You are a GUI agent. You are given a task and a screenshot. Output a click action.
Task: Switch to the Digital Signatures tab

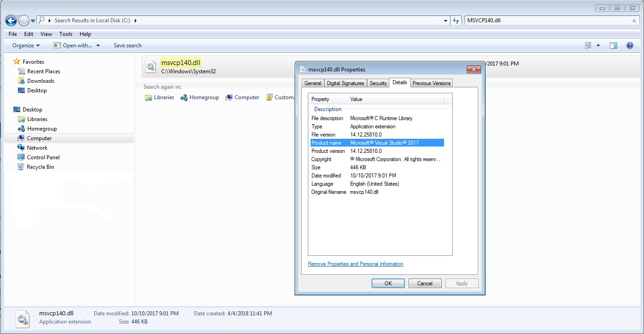(346, 83)
